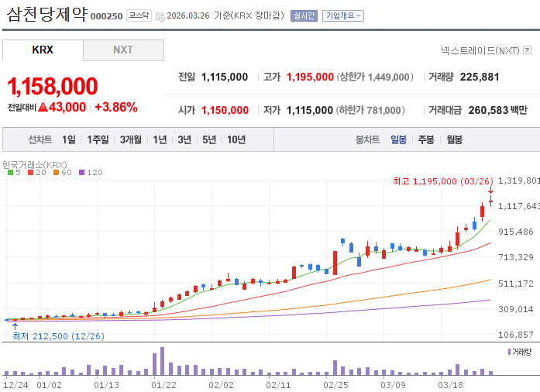Viewport: 540px width, 392px height.
Task: Click the lower limit price 781,000
Action: [384, 110]
